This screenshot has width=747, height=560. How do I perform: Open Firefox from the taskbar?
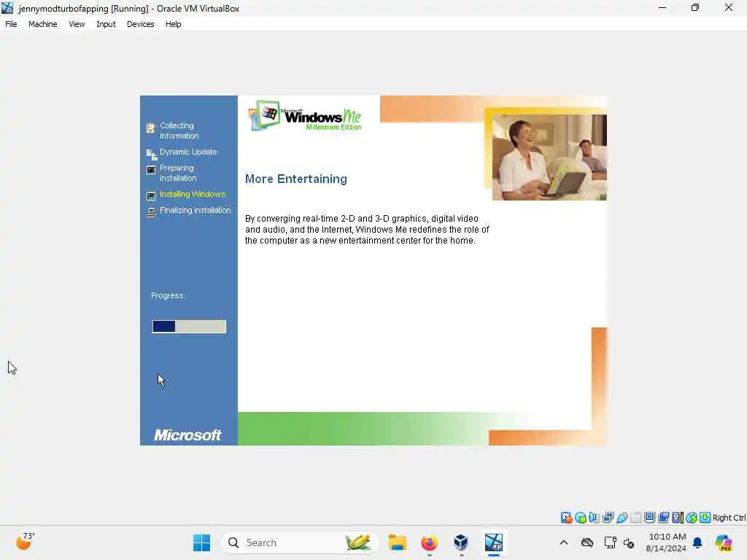coord(429,542)
